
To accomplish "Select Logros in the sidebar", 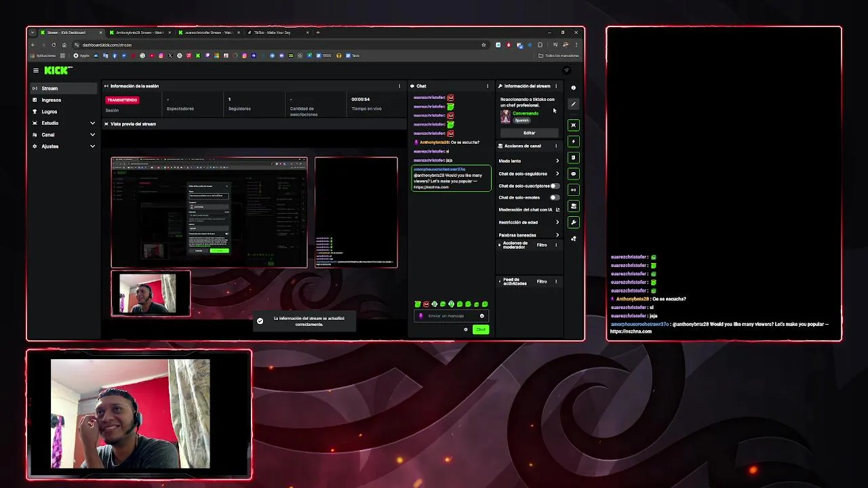I will coord(64,112).
